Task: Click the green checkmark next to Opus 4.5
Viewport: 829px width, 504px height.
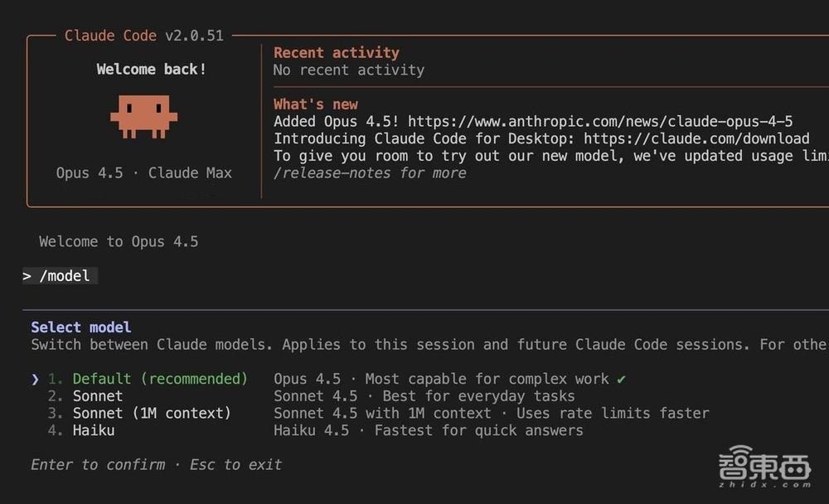Action: pyautogui.click(x=621, y=379)
